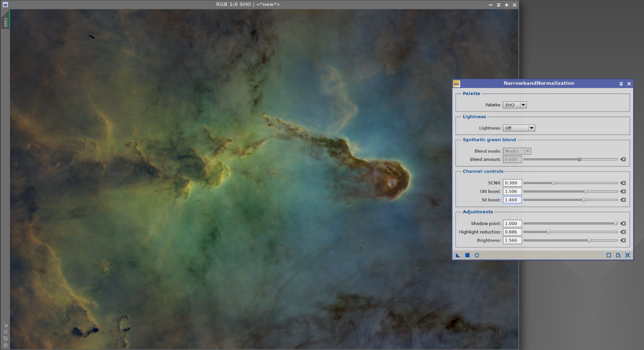Reset the SCNR value
644x350 pixels.
(x=623, y=183)
